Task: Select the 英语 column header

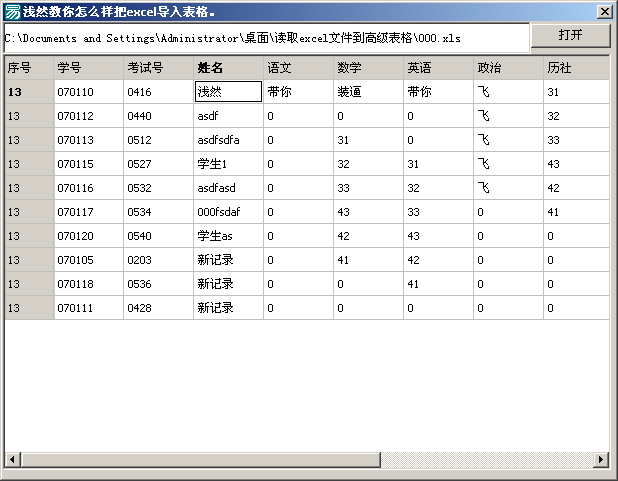Action: tap(439, 68)
